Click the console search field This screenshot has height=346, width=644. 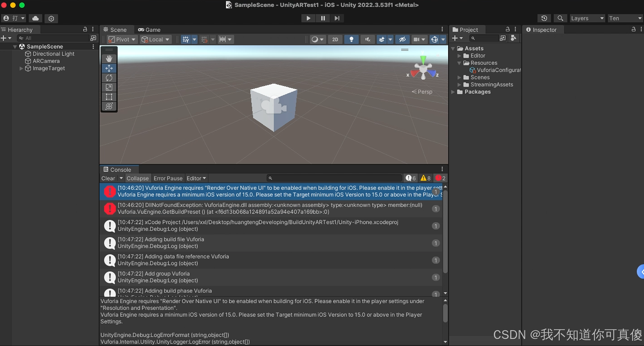[x=334, y=178]
